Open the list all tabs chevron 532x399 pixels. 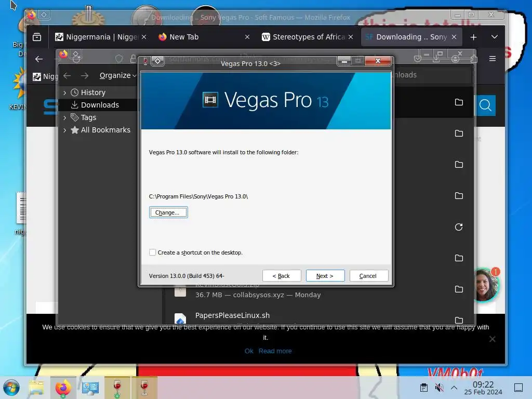(495, 37)
